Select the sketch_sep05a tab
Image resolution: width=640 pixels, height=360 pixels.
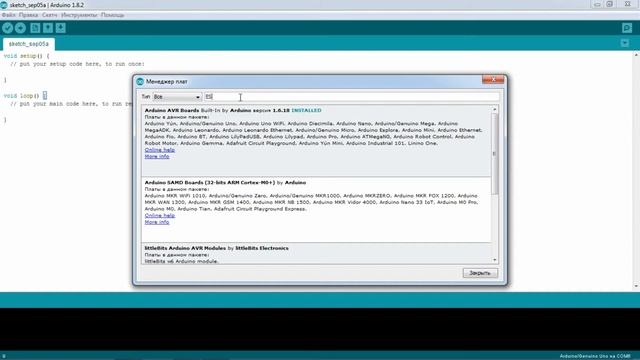pyautogui.click(x=29, y=44)
